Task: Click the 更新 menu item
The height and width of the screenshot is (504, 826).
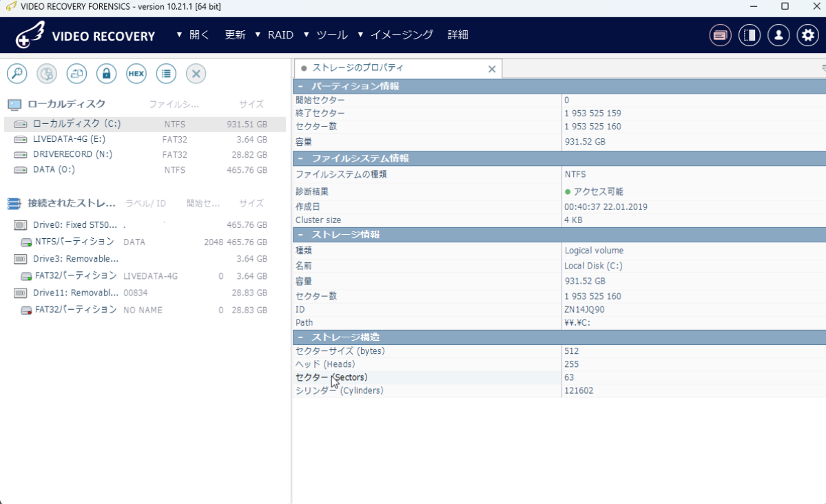Action: pos(235,34)
